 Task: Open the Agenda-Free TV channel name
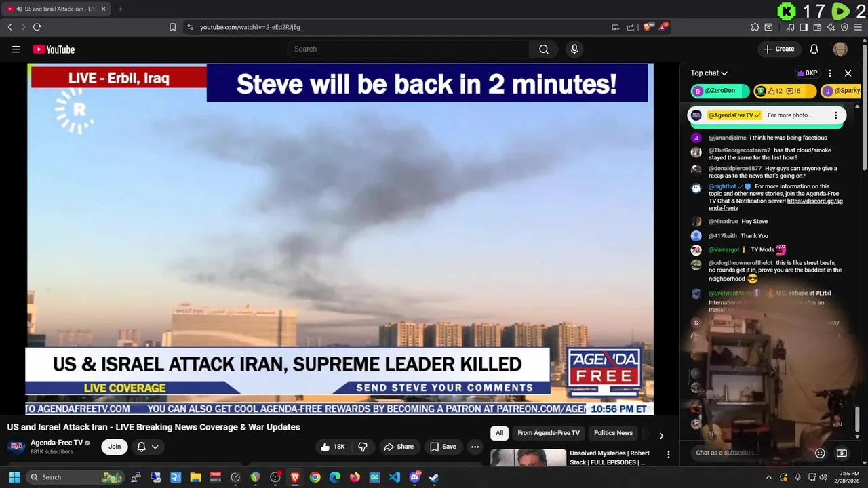tap(56, 443)
